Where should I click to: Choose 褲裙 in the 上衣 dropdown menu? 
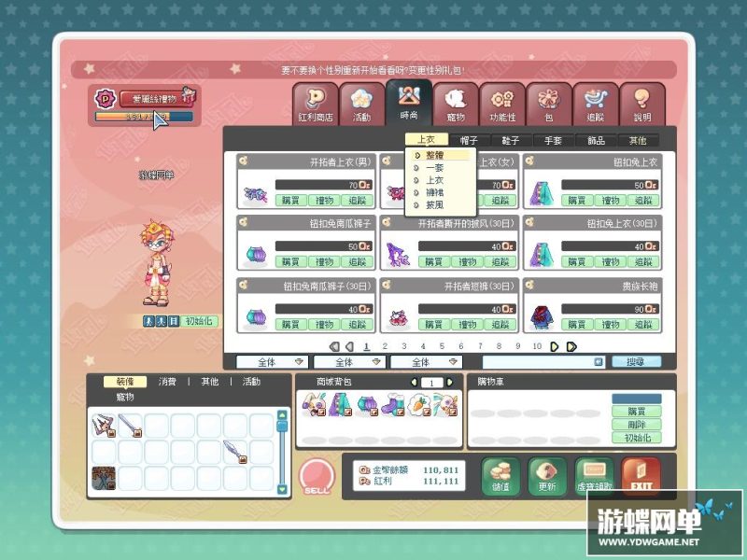click(x=434, y=192)
